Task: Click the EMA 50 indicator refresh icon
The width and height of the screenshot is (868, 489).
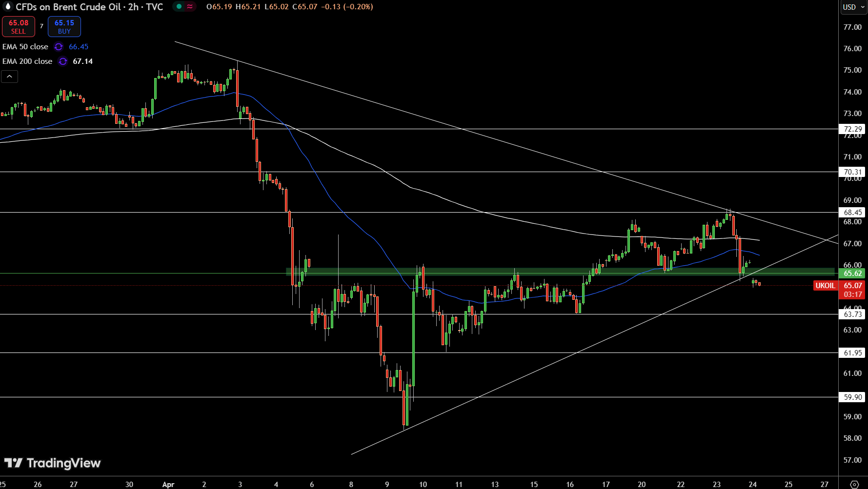Action: click(59, 47)
